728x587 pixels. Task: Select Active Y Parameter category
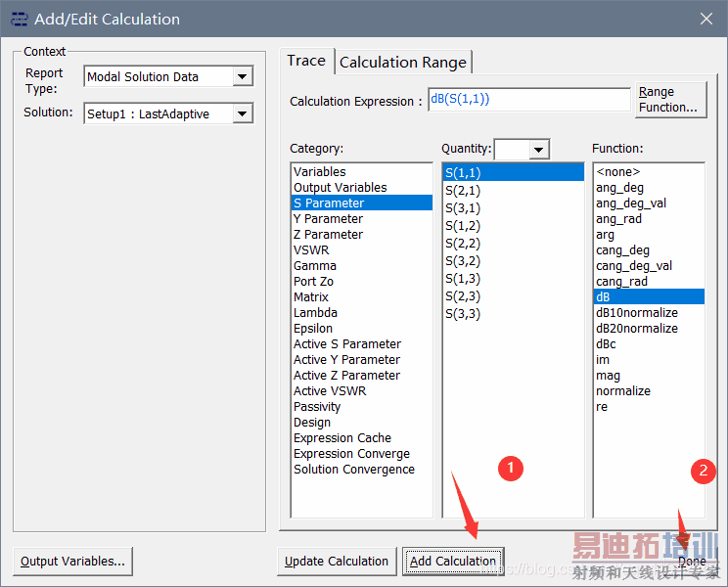coord(362,360)
